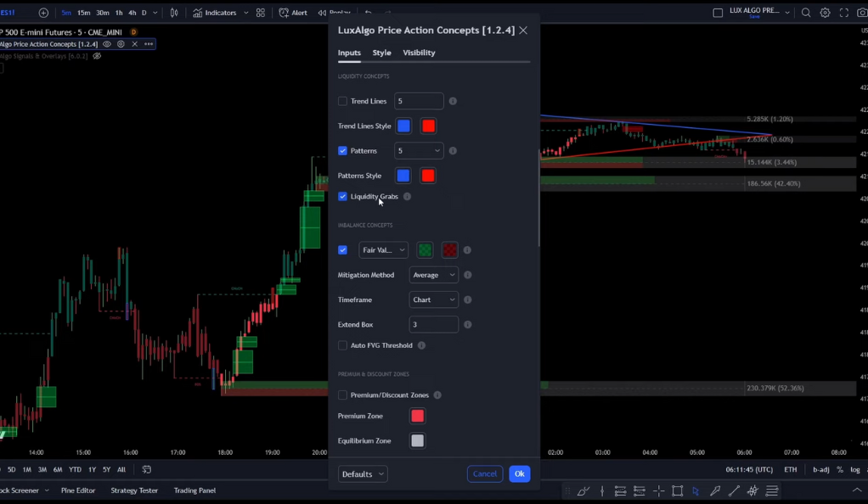This screenshot has height=504, width=868.
Task: Enable the Trend Lines checkbox
Action: pyautogui.click(x=342, y=101)
